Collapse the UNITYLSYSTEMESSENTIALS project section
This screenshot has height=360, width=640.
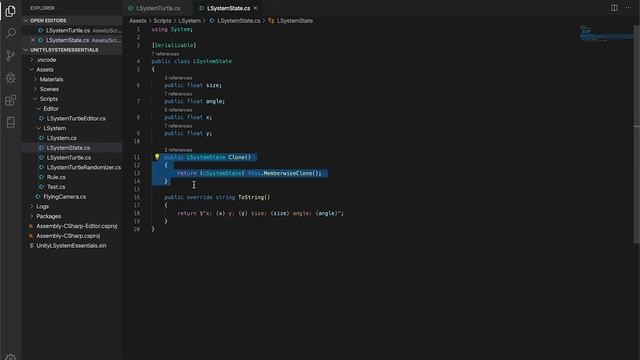(64, 50)
